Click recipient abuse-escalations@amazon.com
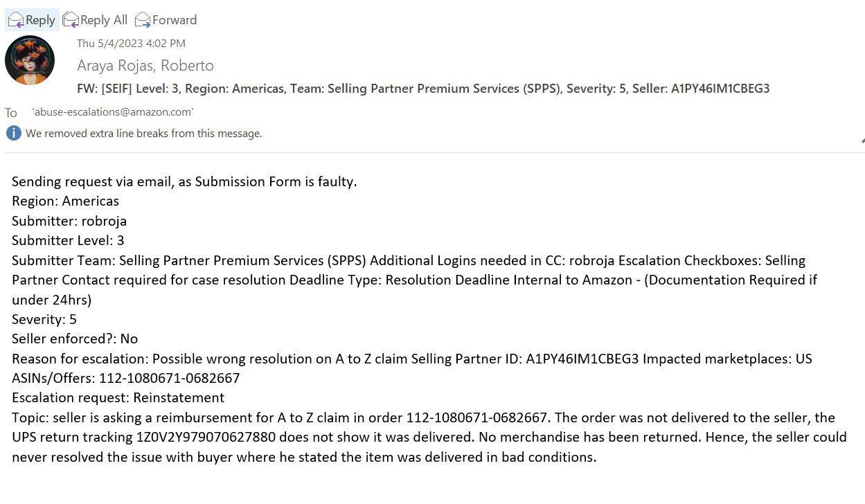Image resolution: width=865 pixels, height=504 pixels. point(113,111)
